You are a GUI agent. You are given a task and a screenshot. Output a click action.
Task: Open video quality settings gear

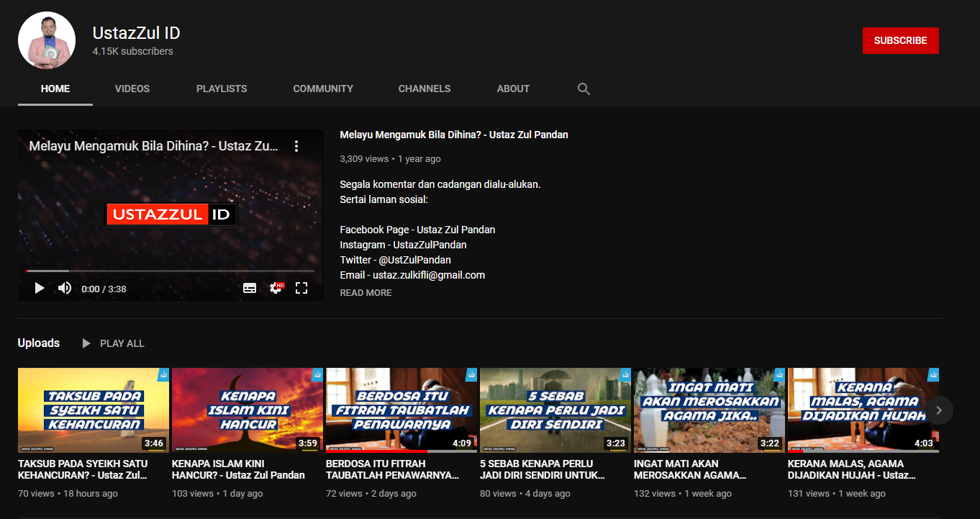click(x=276, y=288)
